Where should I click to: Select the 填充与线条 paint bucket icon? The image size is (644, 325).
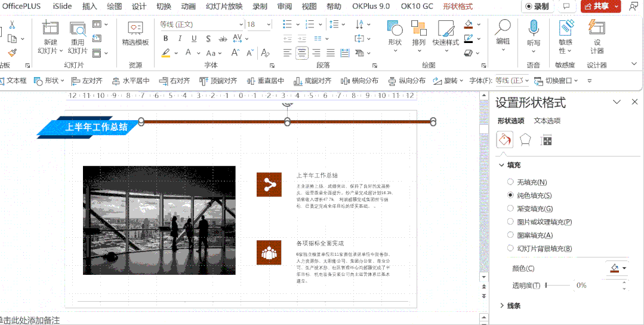coord(505,140)
